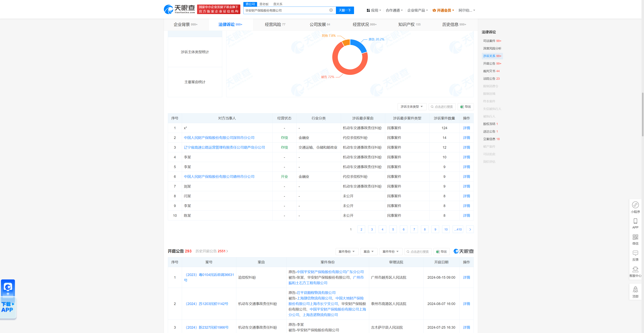Open 中国人民财产保险股份有限公司深圳市分公司 link
Image resolution: width=644 pixels, height=333 pixels.
(219, 138)
